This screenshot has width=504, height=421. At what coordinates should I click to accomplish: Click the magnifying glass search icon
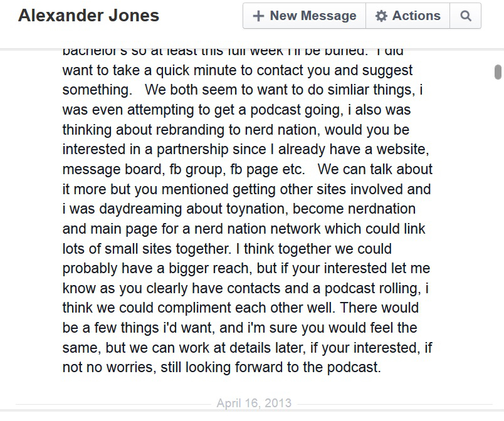pos(465,16)
